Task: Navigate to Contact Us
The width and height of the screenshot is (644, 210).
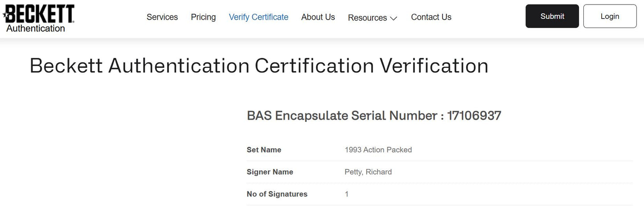Action: click(431, 17)
